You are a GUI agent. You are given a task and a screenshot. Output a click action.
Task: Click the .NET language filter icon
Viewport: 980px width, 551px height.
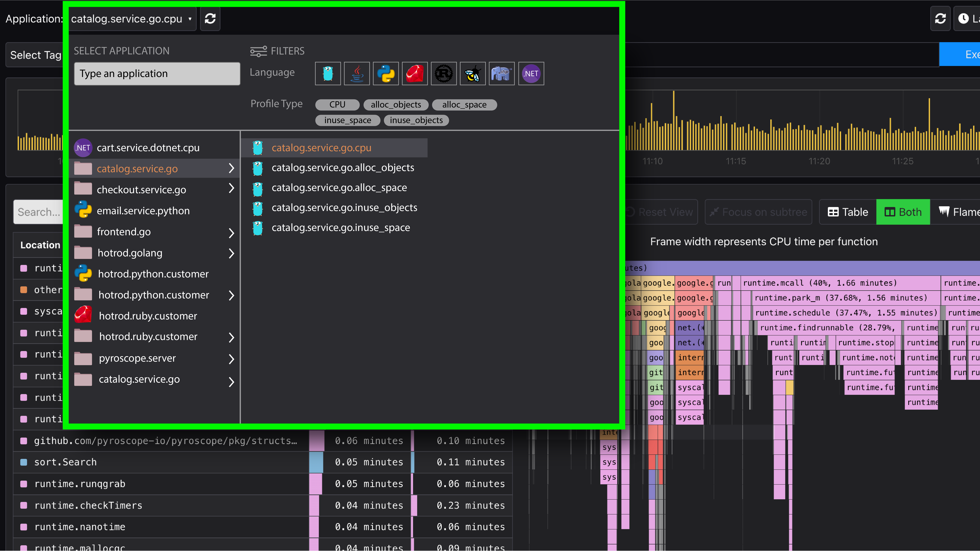tap(531, 73)
